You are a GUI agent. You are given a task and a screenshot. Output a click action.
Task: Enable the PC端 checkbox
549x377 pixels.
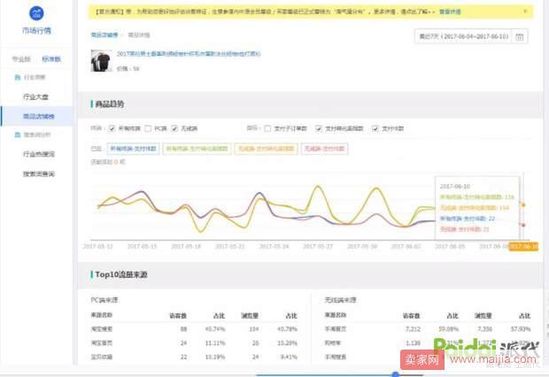pyautogui.click(x=148, y=128)
